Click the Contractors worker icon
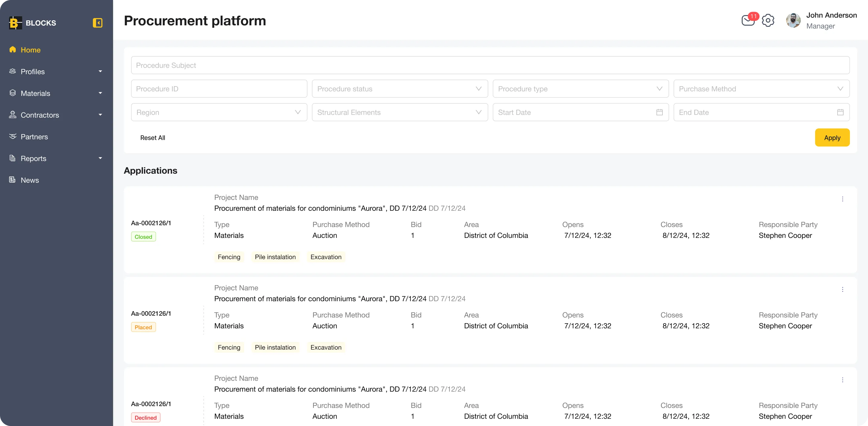Viewport: 868px width, 426px height. point(13,115)
